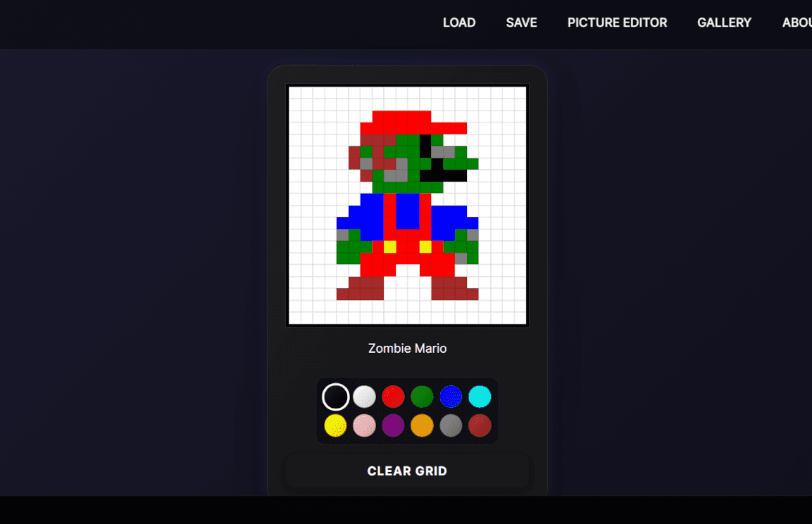Click Save in the navigation bar

pyautogui.click(x=521, y=23)
